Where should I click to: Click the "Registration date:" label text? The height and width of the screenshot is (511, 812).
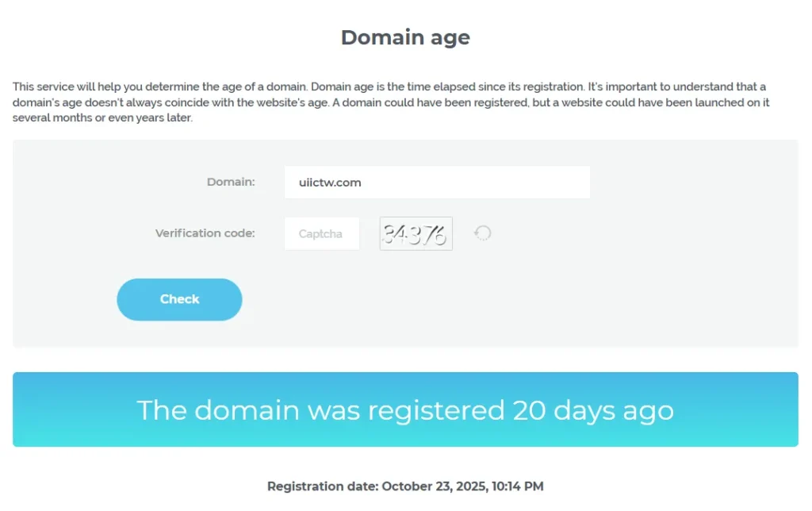click(x=323, y=486)
